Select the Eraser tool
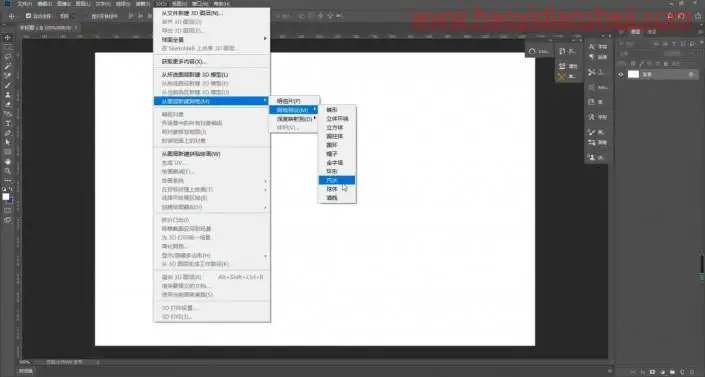The width and height of the screenshot is (705, 377). (x=8, y=104)
